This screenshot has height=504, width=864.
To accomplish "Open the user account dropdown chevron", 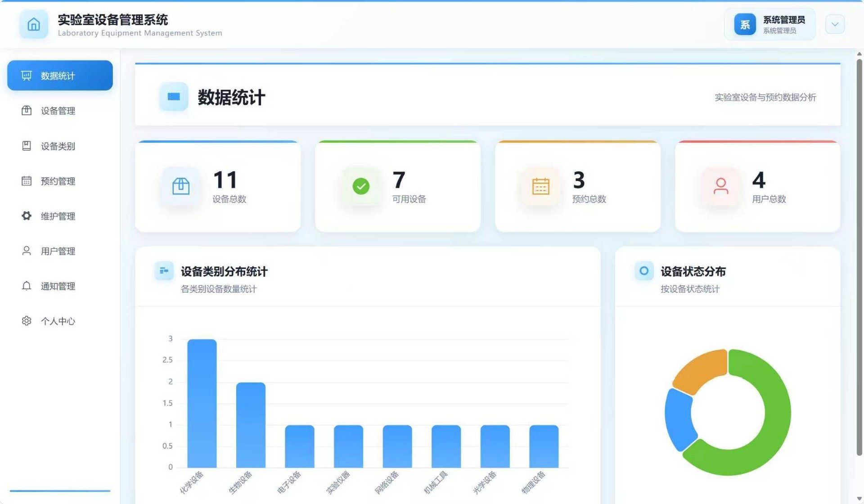I will [835, 24].
